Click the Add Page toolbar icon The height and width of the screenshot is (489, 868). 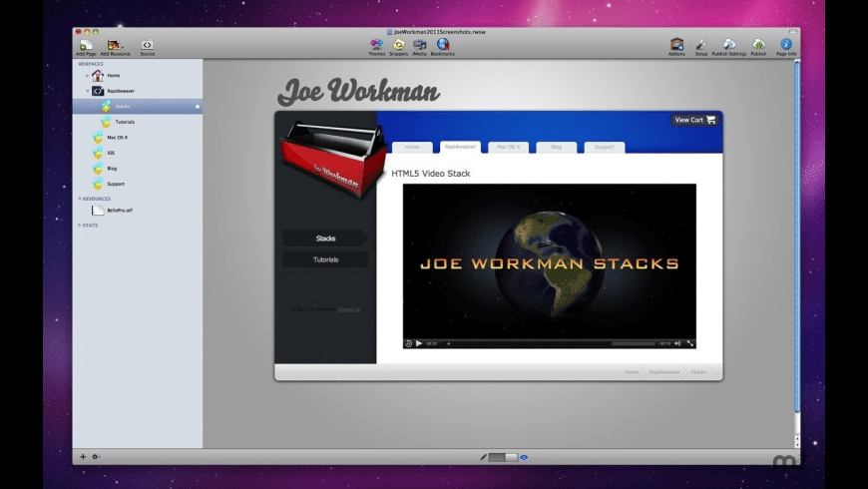[86, 47]
